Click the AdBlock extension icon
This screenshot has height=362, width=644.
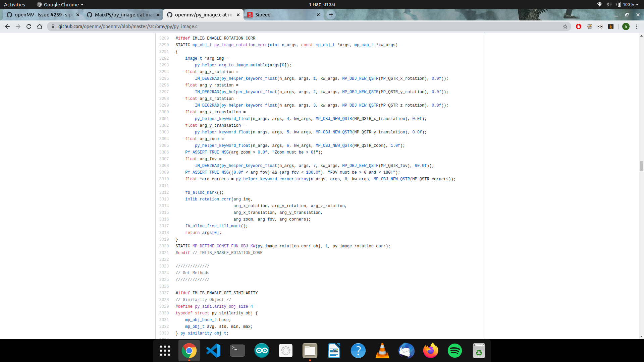[579, 26]
